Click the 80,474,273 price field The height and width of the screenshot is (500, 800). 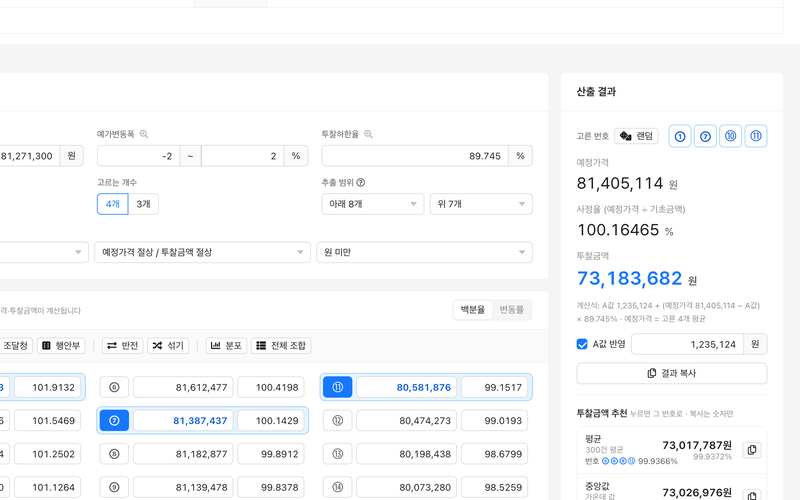click(407, 420)
